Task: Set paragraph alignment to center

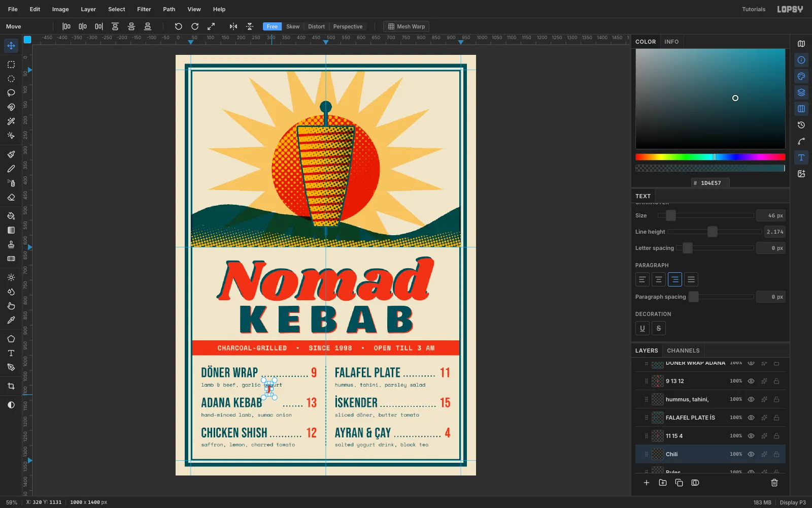Action: pos(659,279)
